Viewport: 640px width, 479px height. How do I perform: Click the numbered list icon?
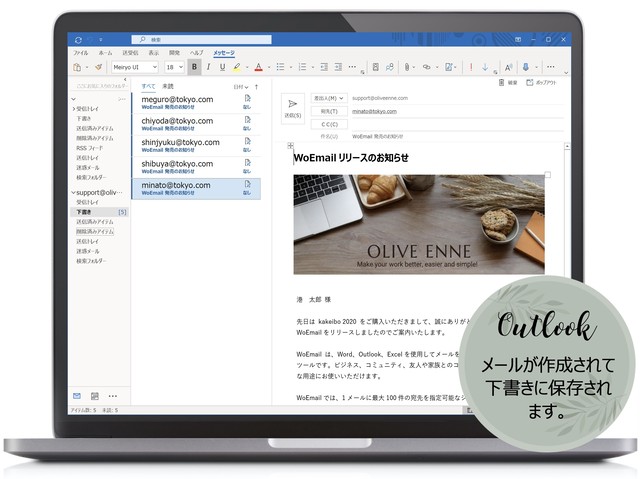tap(302, 67)
